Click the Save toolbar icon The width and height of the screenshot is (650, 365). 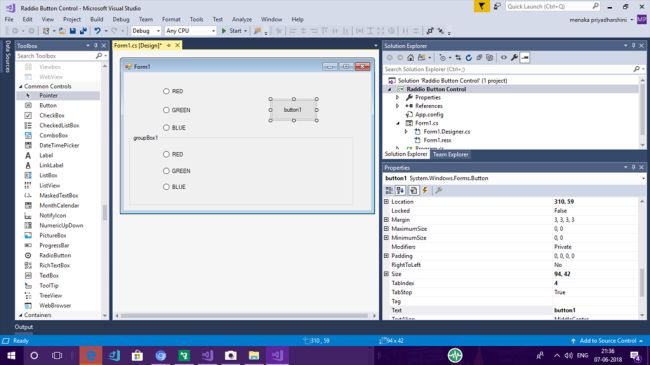(x=73, y=31)
